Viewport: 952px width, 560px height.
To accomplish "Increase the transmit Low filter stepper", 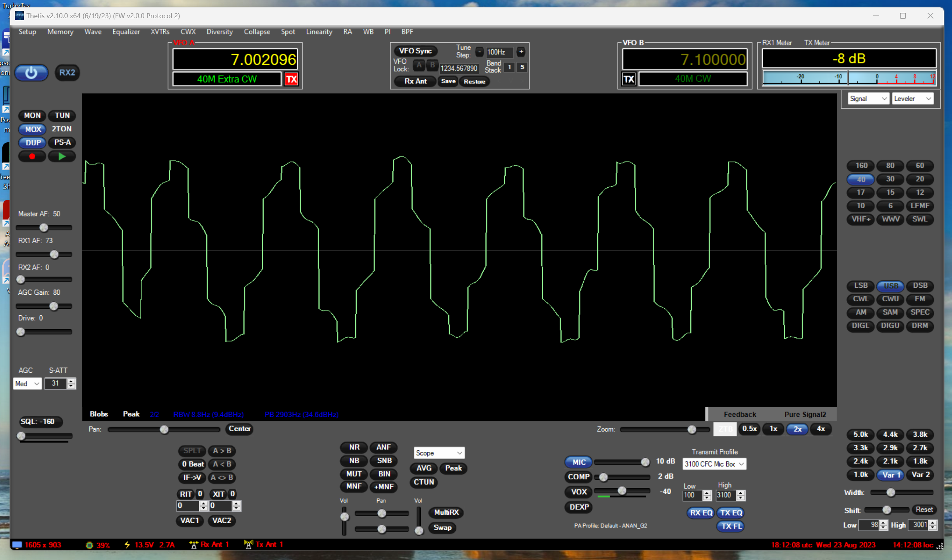I will [707, 493].
